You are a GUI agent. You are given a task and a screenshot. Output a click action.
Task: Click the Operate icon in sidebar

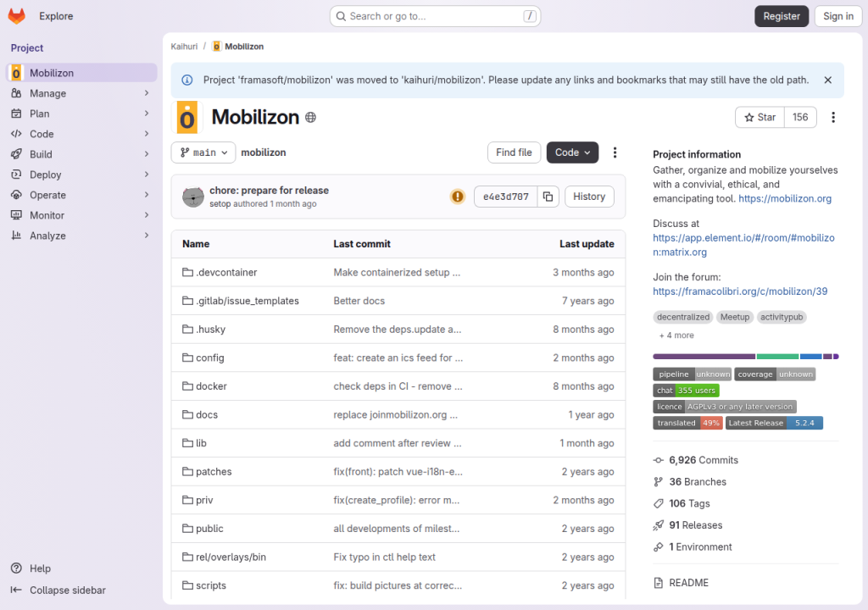(17, 195)
